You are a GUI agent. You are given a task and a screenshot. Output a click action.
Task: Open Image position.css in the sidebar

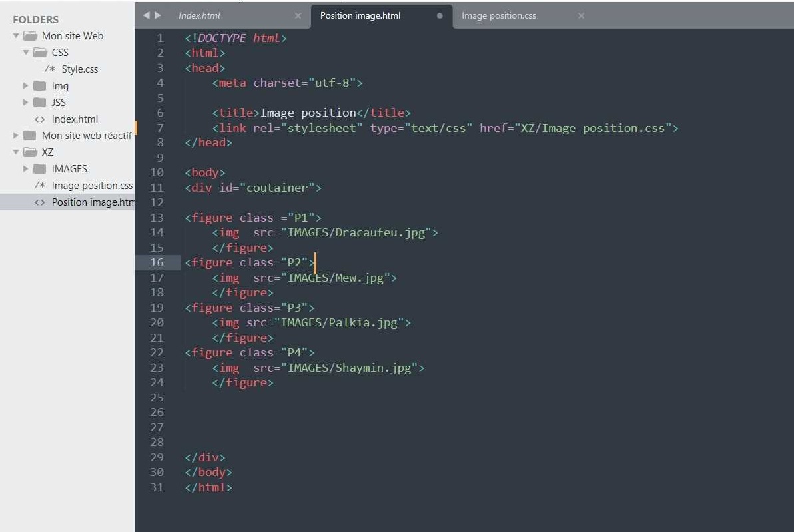pyautogui.click(x=92, y=186)
